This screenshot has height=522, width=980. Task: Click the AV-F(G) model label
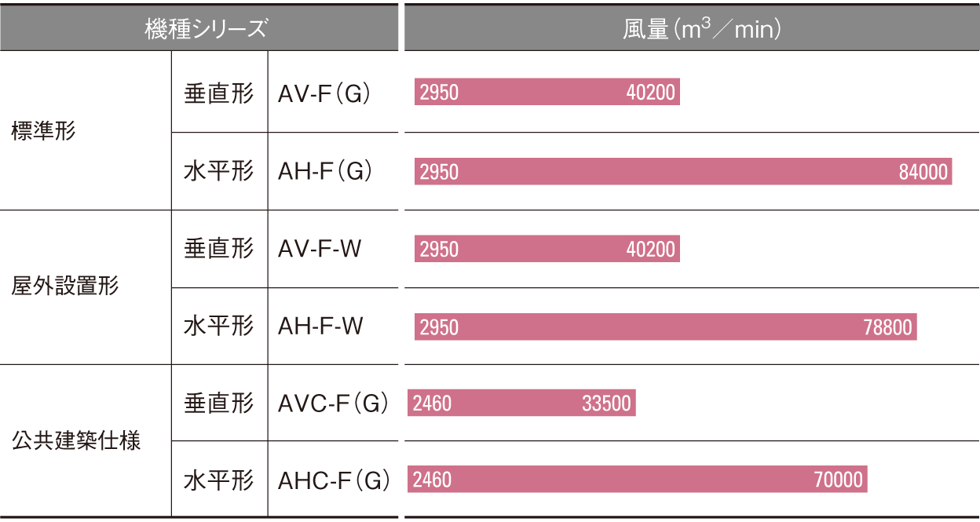pos(324,93)
